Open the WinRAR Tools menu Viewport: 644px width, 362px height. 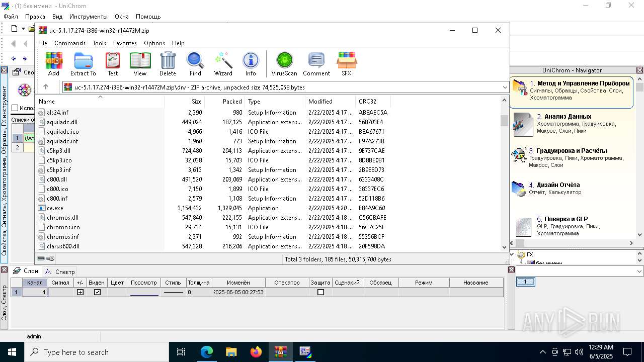[99, 43]
